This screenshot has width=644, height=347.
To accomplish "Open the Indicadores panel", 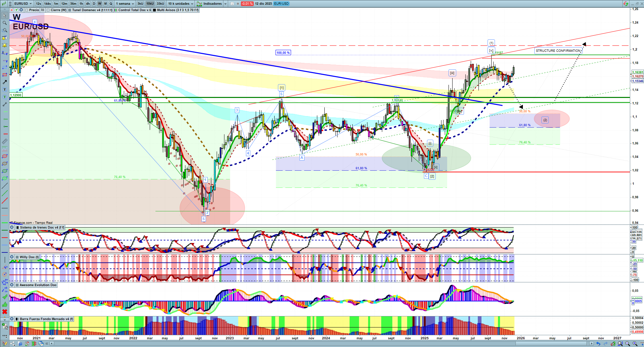I will click(x=209, y=4).
